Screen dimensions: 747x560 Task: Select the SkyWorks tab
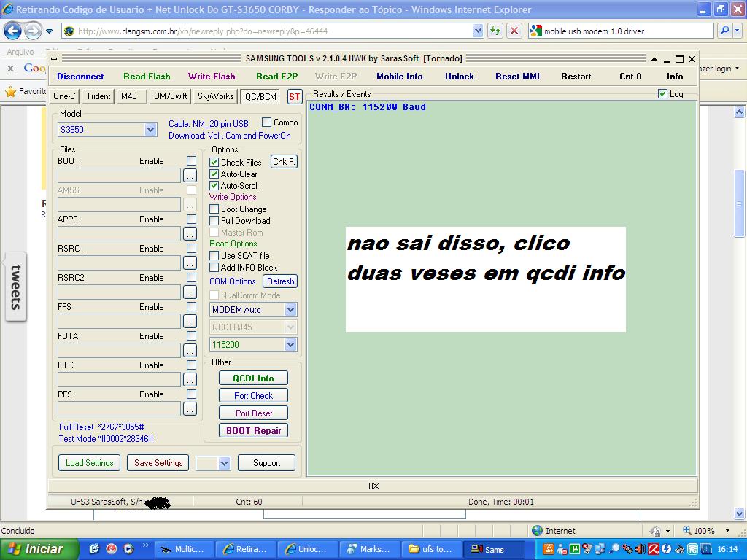click(215, 96)
